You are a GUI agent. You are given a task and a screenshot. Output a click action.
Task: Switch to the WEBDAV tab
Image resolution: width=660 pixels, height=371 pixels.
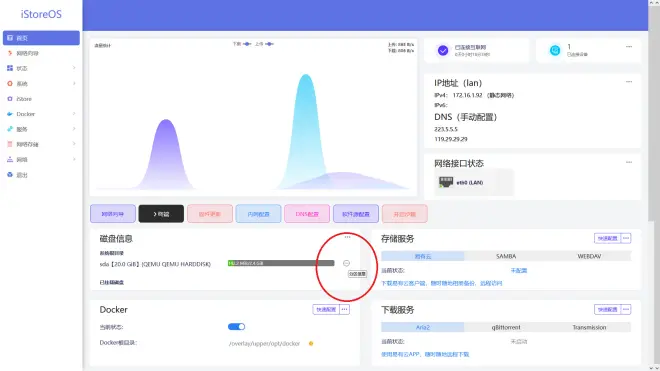tap(589, 256)
